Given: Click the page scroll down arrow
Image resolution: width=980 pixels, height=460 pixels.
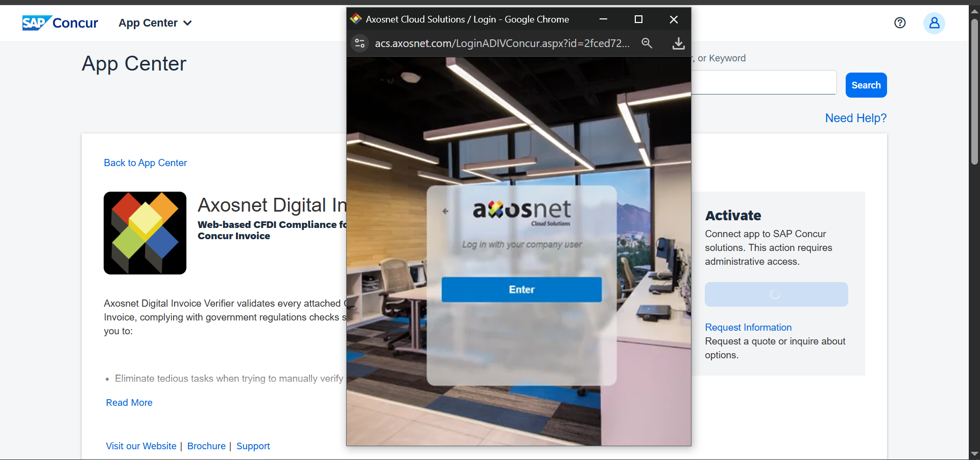Looking at the screenshot, I should click(x=974, y=454).
